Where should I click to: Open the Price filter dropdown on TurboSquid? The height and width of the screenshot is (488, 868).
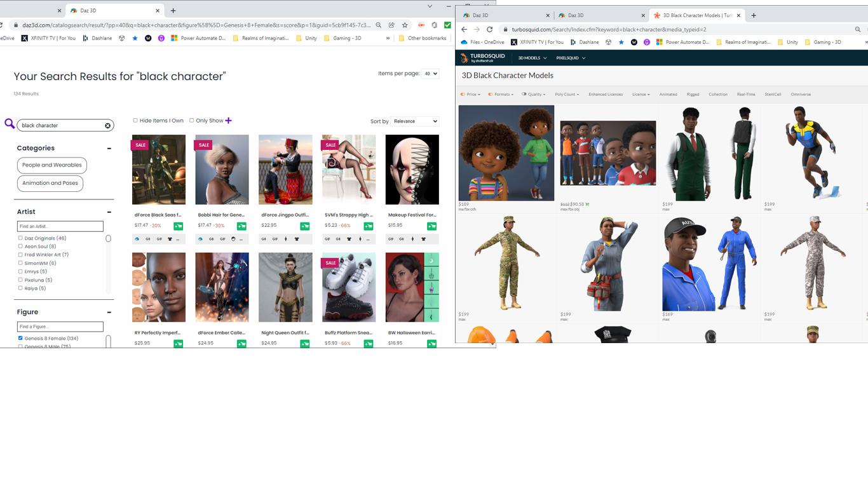click(x=471, y=94)
